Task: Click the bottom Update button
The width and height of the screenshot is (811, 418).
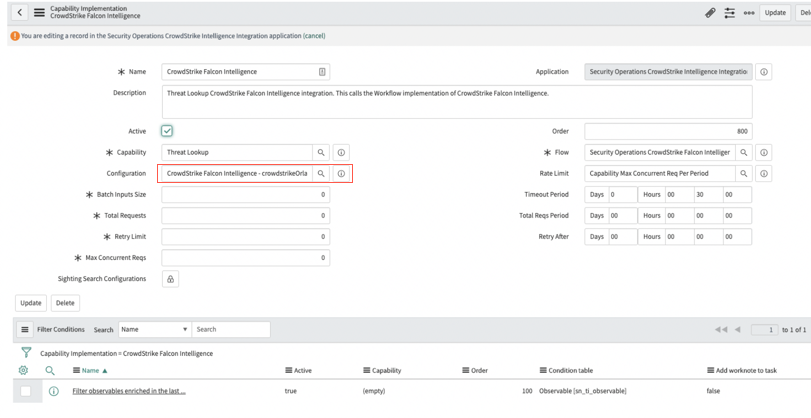Action: point(31,303)
